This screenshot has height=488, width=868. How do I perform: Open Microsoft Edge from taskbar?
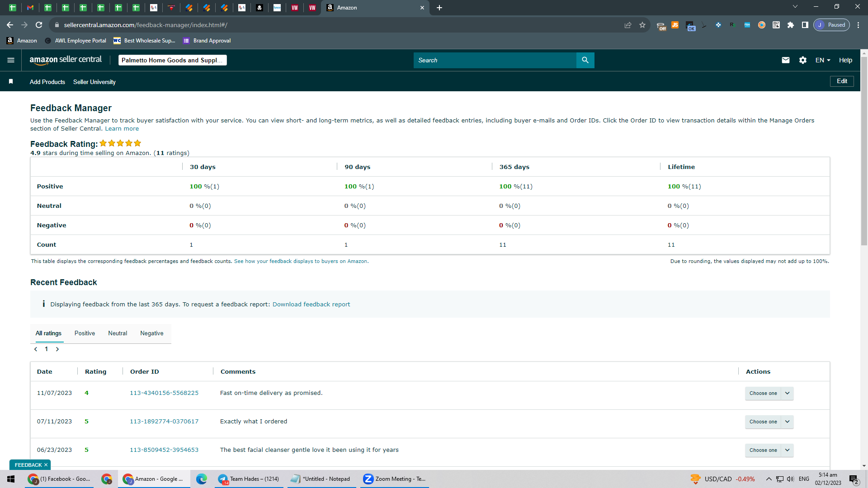(x=202, y=479)
